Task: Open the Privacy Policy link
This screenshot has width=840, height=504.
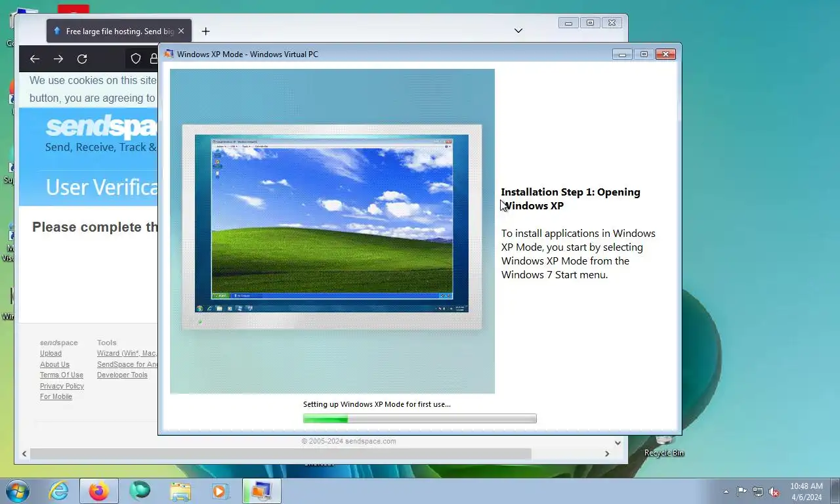Action: (62, 386)
